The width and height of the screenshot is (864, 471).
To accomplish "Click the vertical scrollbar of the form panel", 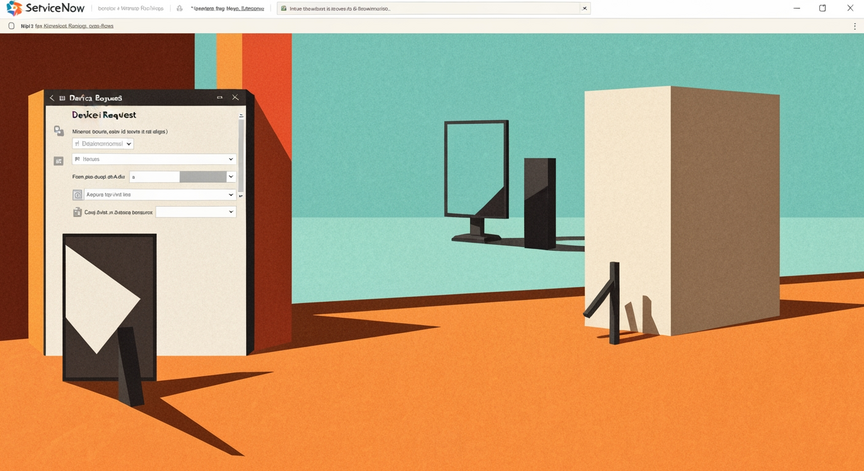I will pyautogui.click(x=241, y=154).
